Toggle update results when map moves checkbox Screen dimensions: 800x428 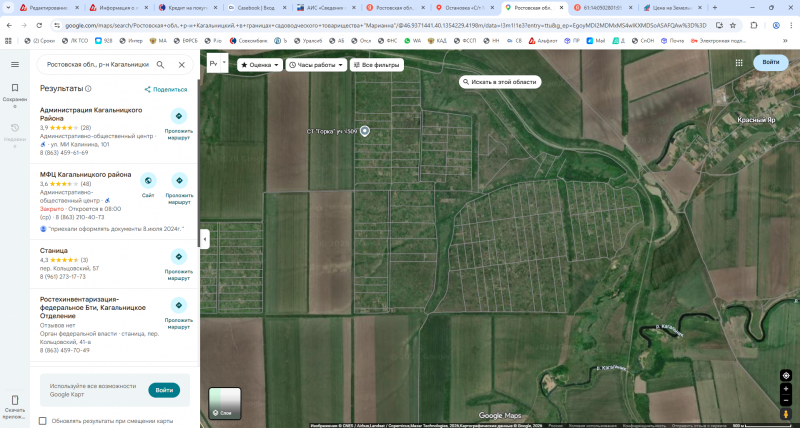coord(43,421)
